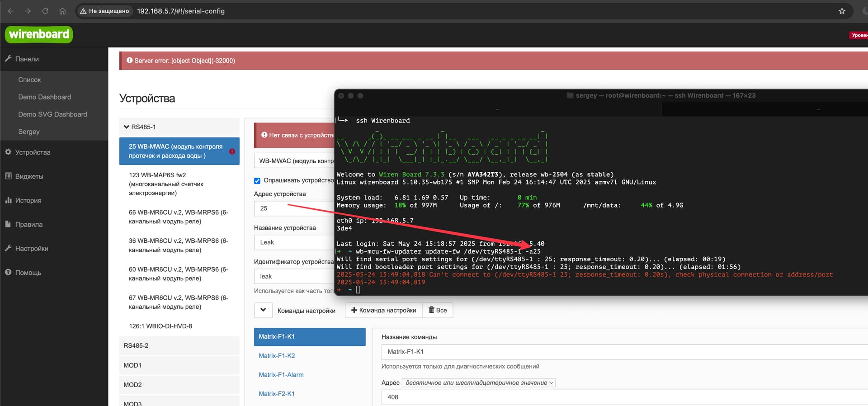
Task: Select device 123 WB-MAP6S fw2
Action: tap(179, 184)
